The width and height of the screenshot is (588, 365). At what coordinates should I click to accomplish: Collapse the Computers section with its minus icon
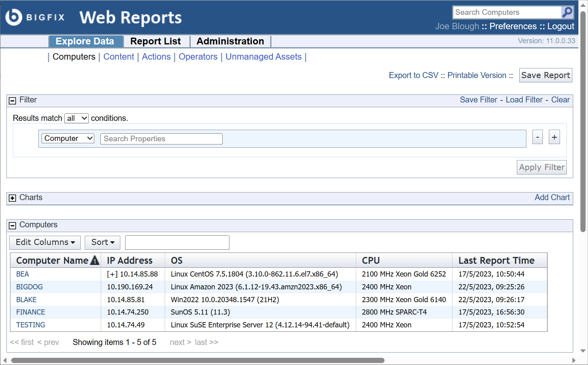tap(12, 225)
